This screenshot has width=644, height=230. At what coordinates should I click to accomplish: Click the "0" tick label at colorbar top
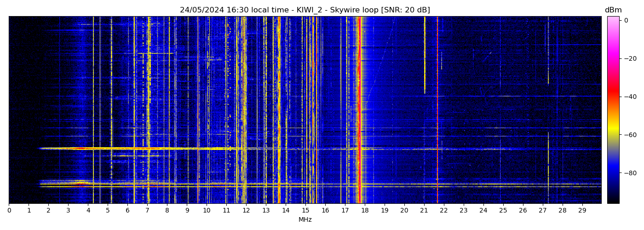pyautogui.click(x=626, y=20)
